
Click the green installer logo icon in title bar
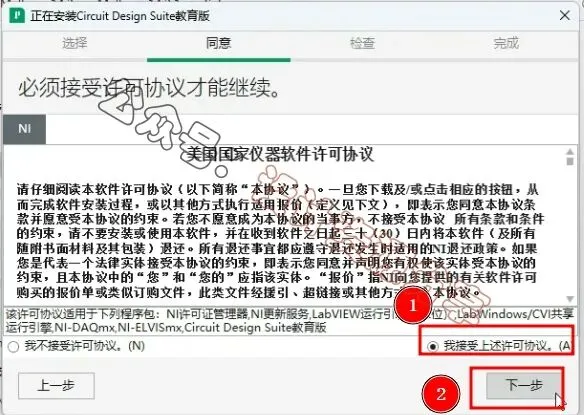point(17,16)
